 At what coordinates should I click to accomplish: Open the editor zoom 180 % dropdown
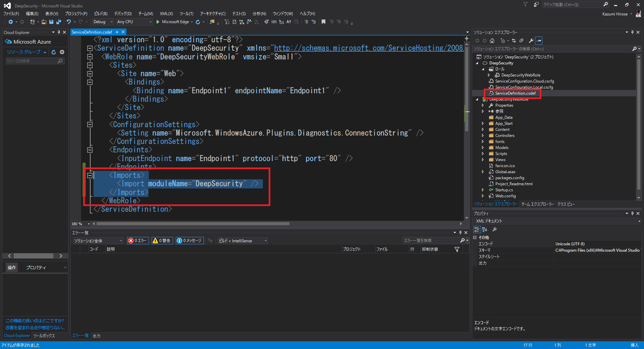(89, 224)
